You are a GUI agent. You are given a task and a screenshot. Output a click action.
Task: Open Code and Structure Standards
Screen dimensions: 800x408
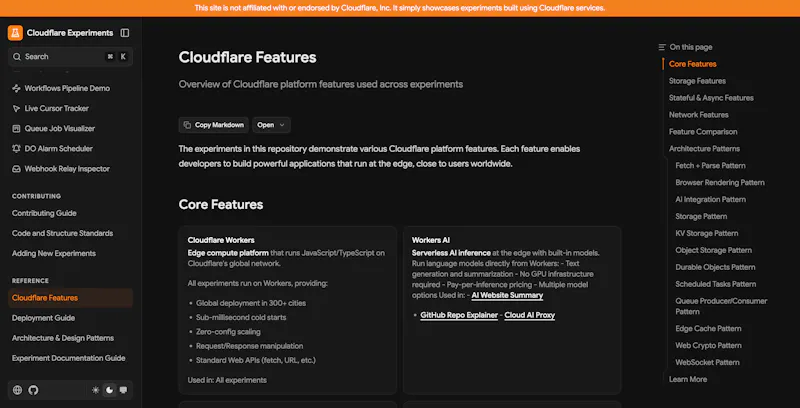[62, 233]
